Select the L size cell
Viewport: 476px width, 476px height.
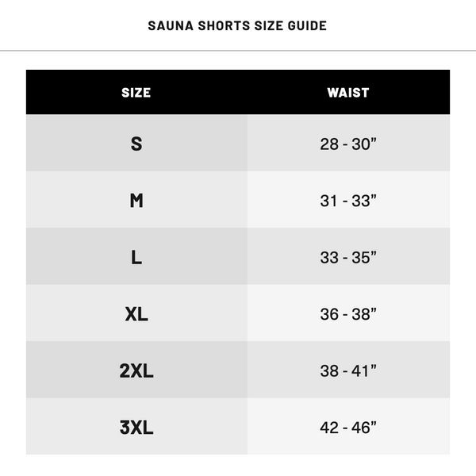coord(136,257)
